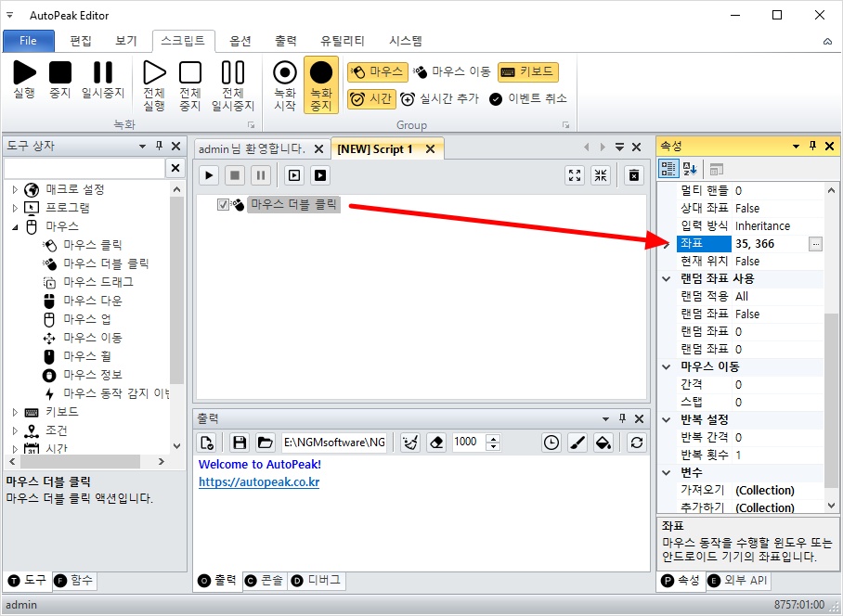Stop recording with 녹화 중지
This screenshot has height=616, width=843.
pyautogui.click(x=321, y=85)
